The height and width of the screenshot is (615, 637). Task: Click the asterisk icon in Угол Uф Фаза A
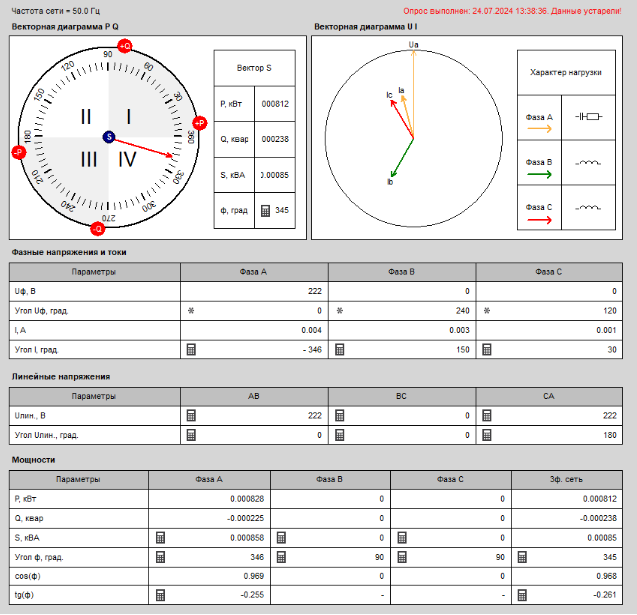point(191,311)
